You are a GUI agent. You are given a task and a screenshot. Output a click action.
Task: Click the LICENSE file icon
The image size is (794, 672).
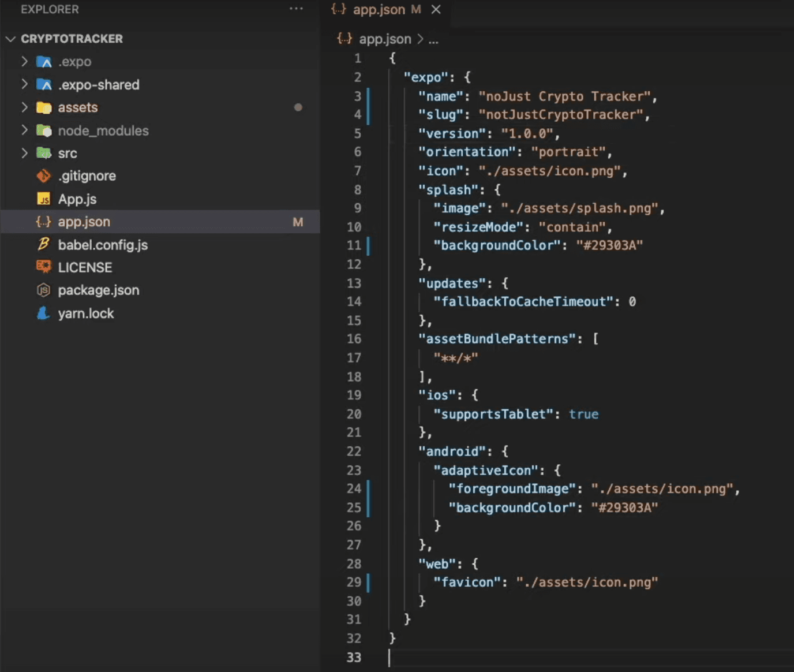click(43, 267)
